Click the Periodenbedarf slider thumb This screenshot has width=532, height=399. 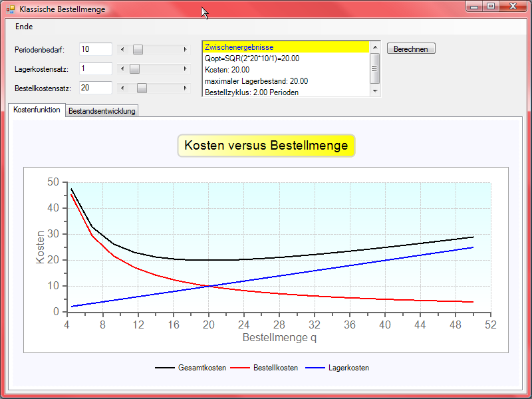coord(138,49)
